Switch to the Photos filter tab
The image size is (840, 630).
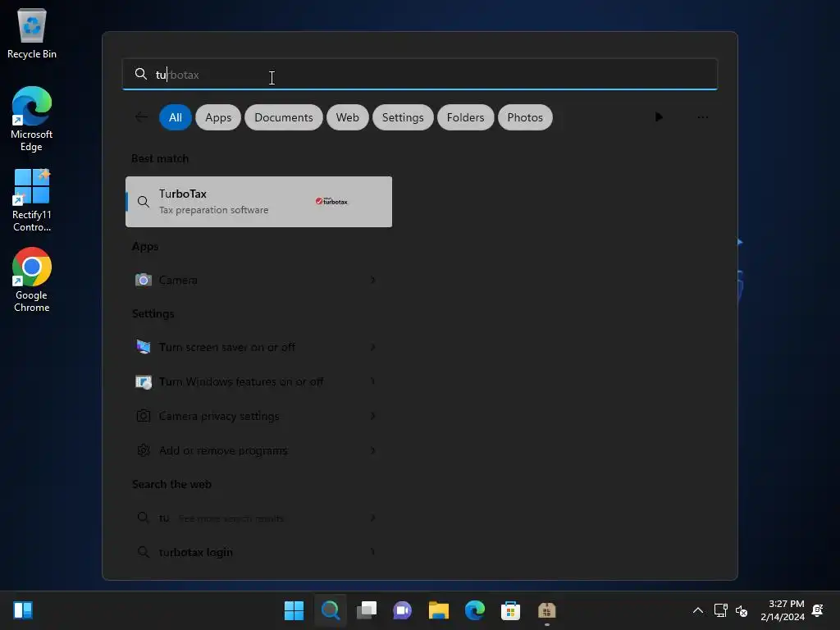point(525,117)
